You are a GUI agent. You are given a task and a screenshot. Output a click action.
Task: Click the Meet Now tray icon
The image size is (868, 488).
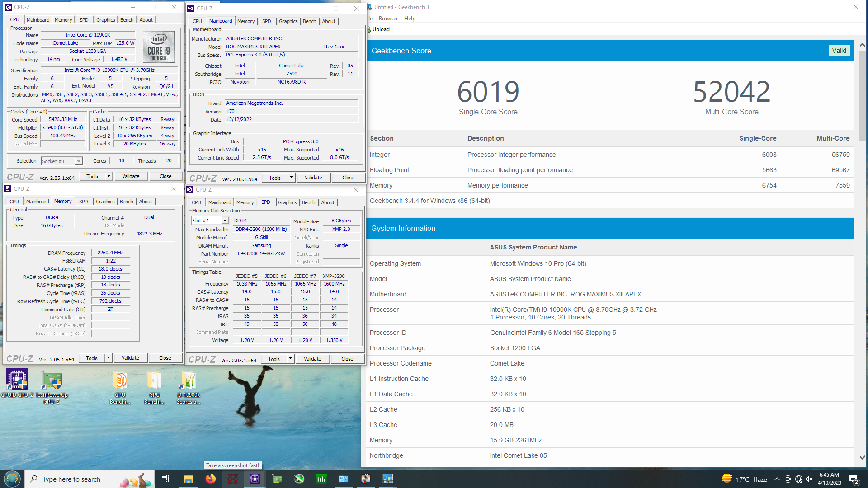pos(788,479)
